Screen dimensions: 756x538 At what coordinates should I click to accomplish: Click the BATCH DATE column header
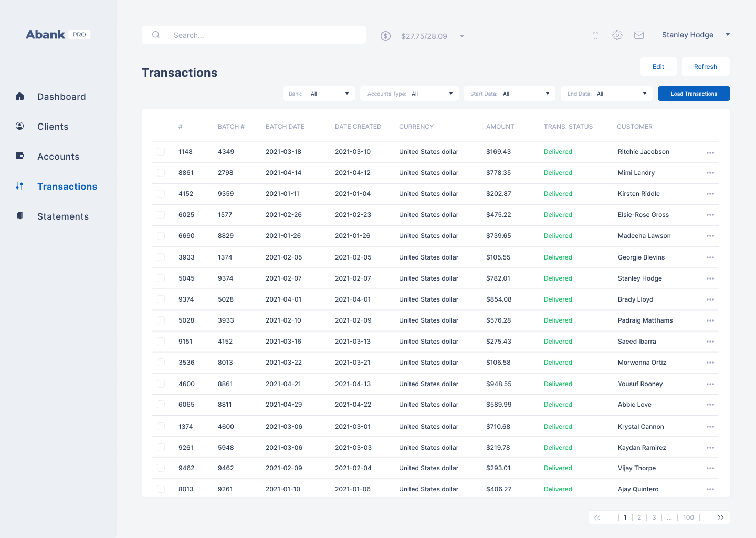(285, 127)
